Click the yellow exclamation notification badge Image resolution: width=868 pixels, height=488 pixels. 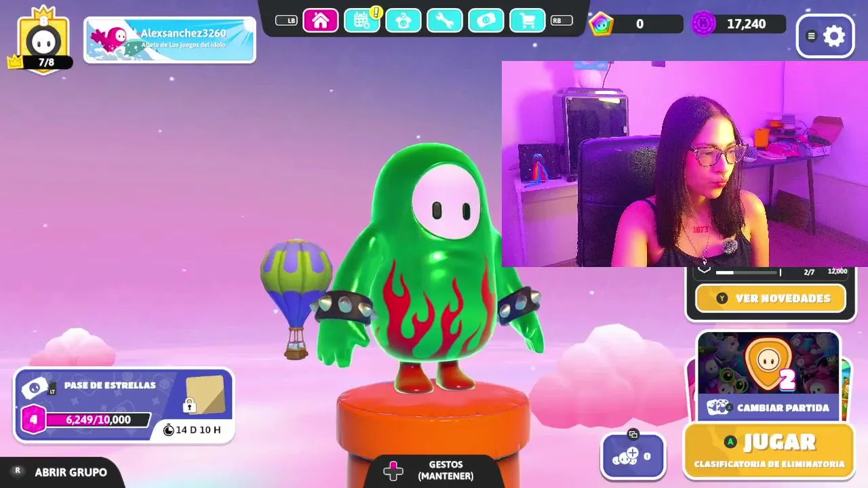376,12
